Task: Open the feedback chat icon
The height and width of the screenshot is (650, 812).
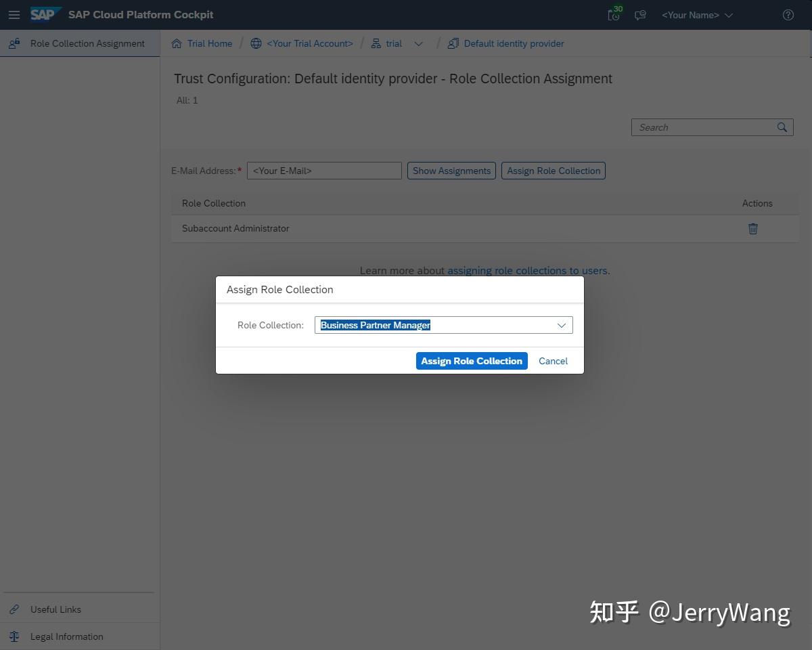Action: tap(640, 15)
